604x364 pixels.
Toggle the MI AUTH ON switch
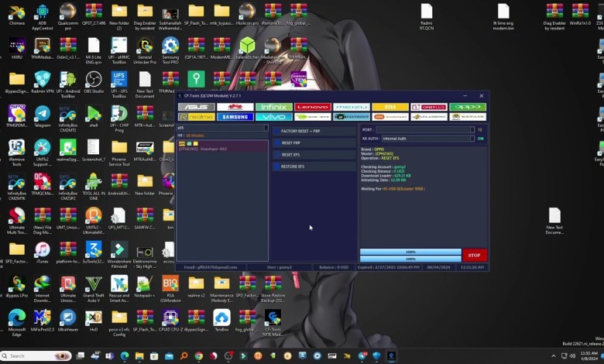pos(480,139)
